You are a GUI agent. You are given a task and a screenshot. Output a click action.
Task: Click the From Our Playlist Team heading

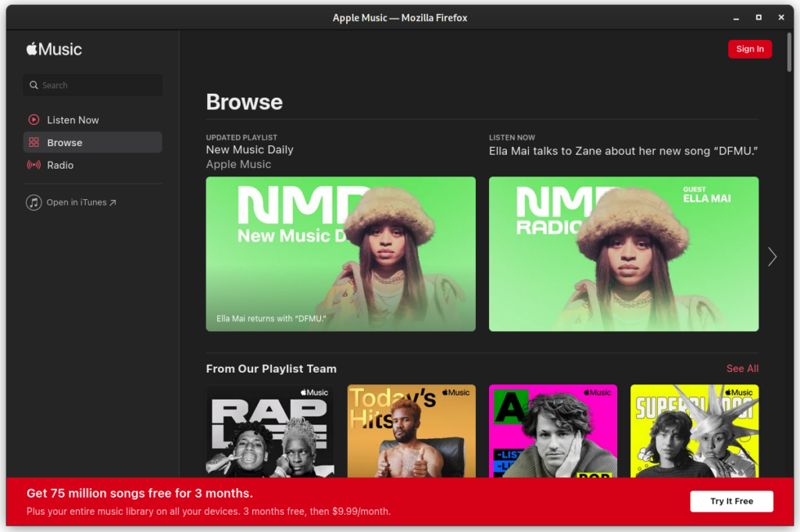(271, 369)
